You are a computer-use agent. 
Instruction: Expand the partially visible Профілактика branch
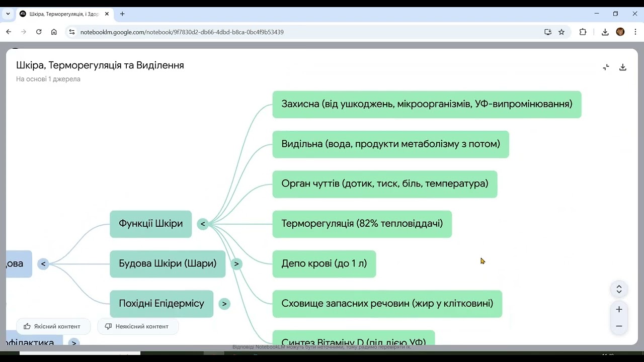74,343
